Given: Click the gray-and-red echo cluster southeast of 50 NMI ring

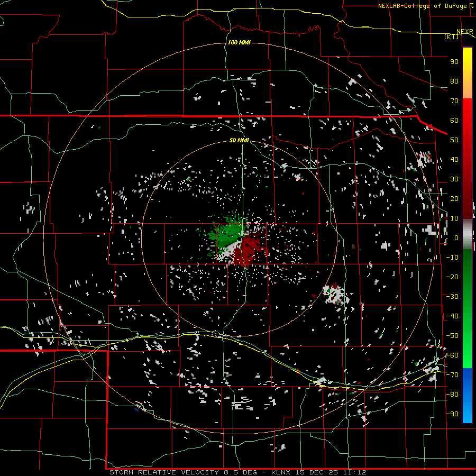Looking at the screenshot, I should [334, 294].
